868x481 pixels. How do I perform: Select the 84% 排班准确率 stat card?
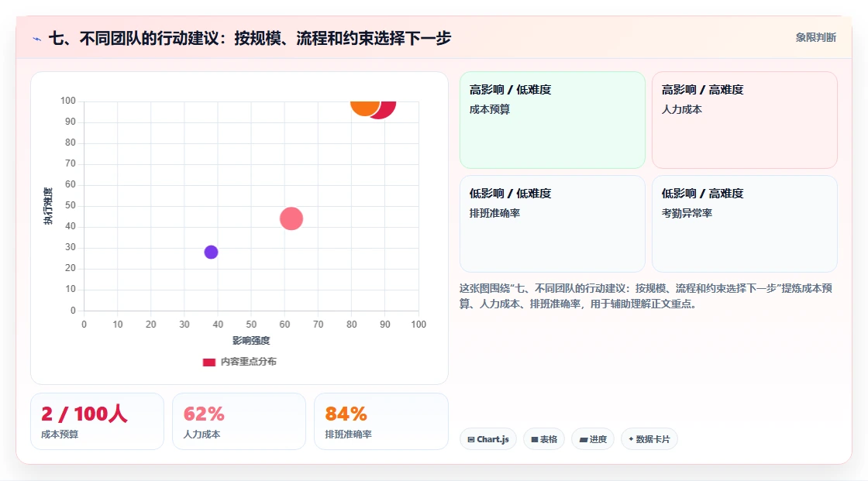coord(381,421)
